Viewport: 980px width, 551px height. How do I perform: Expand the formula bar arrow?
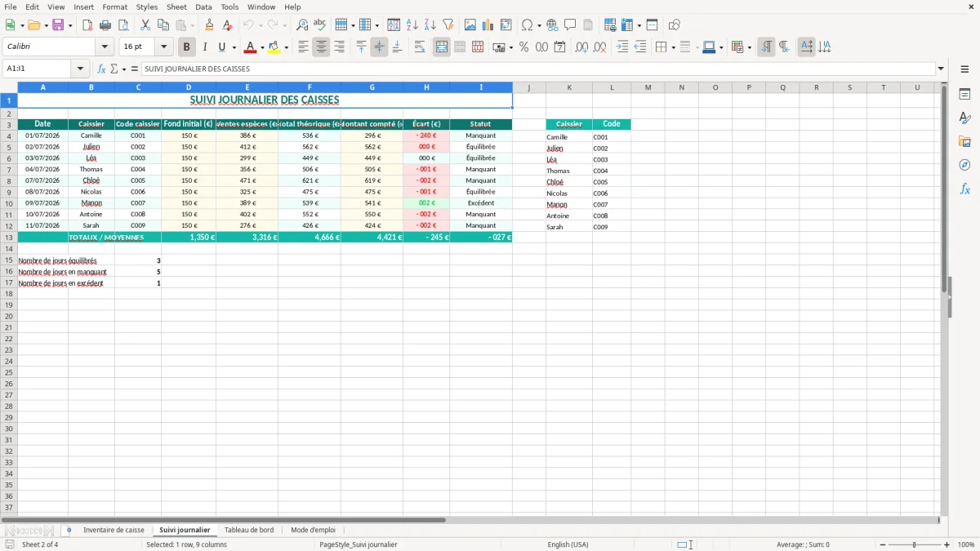click(941, 69)
